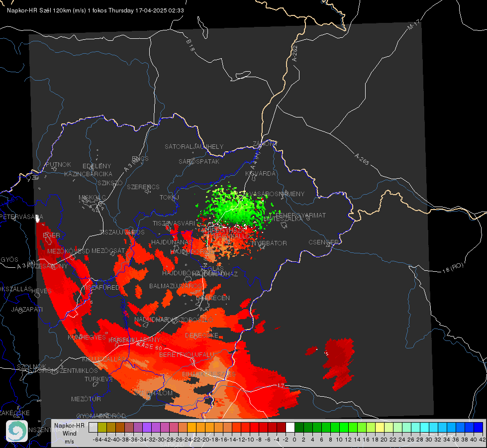Select the BIHARKERESZTES label
Screen dimensions: 487x448
[209, 374]
